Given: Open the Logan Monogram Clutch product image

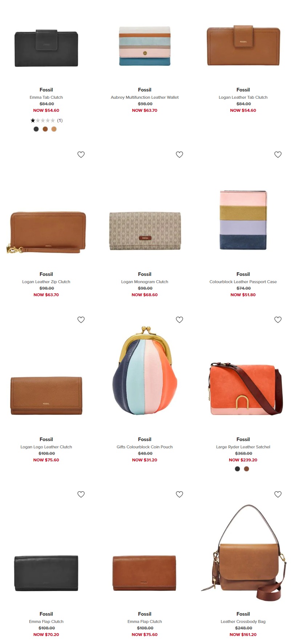Looking at the screenshot, I should 145,231.
